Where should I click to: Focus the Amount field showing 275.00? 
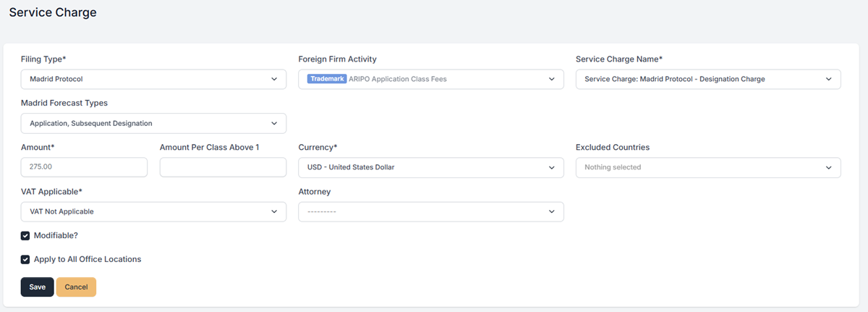click(x=84, y=167)
